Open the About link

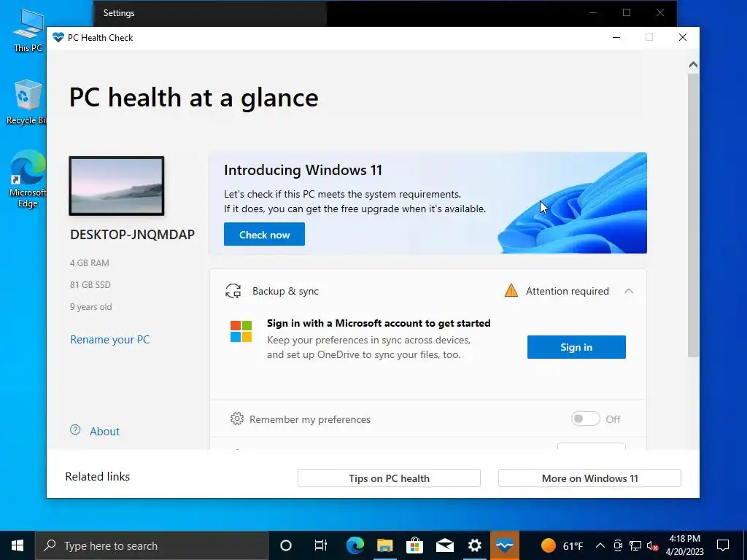tap(105, 432)
